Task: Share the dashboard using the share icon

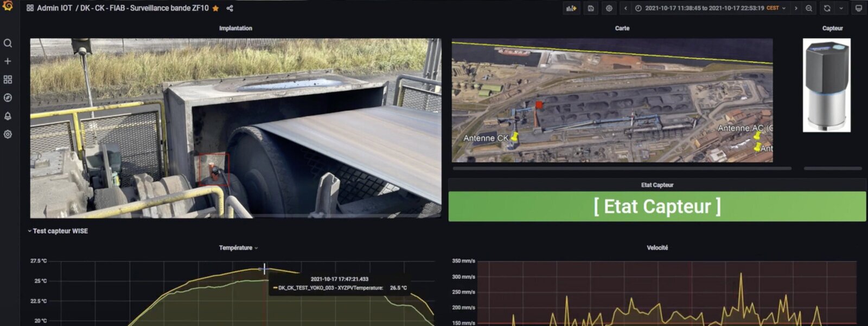Action: (x=229, y=8)
